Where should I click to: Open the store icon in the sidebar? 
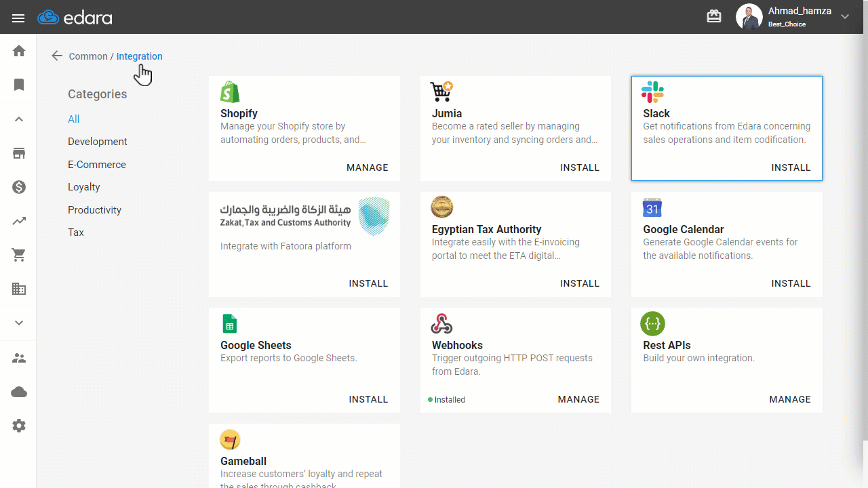point(19,153)
